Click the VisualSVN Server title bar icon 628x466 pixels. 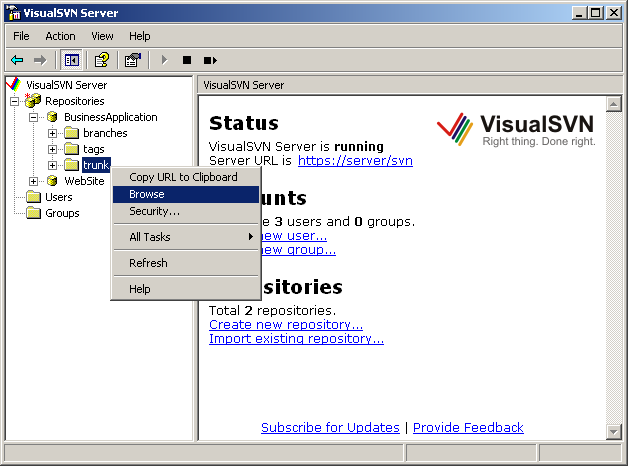pos(14,13)
